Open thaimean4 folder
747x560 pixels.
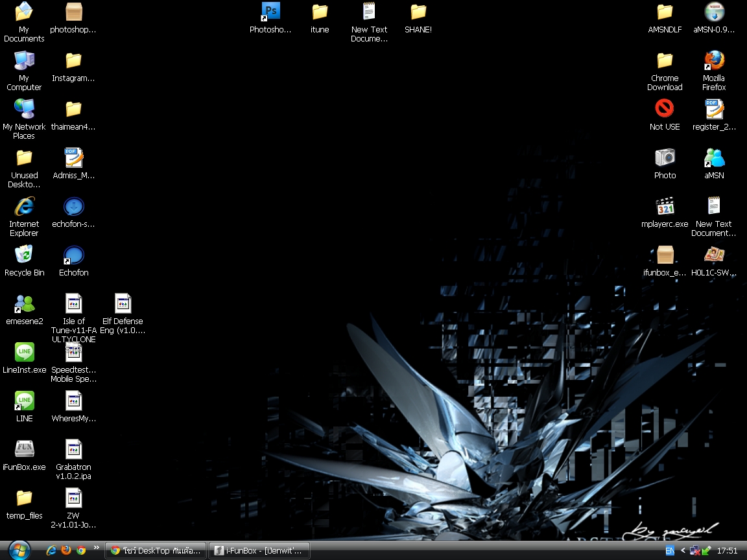pos(73,109)
